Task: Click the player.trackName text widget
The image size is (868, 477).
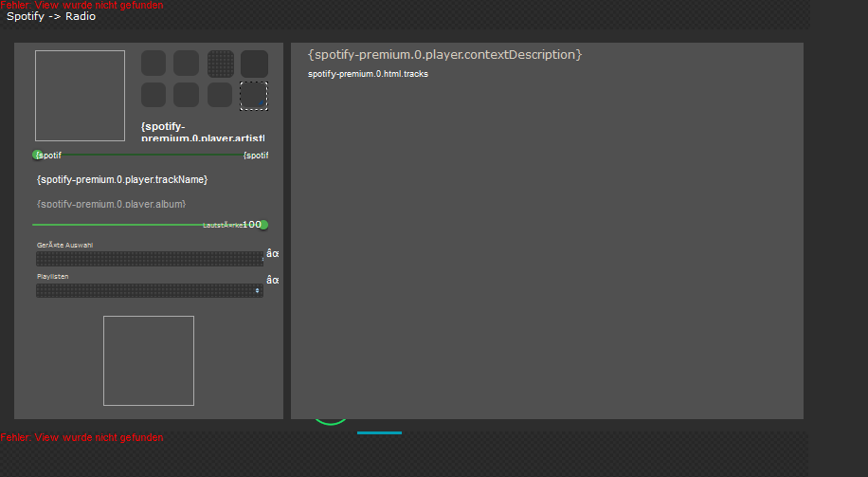Action: (x=122, y=179)
